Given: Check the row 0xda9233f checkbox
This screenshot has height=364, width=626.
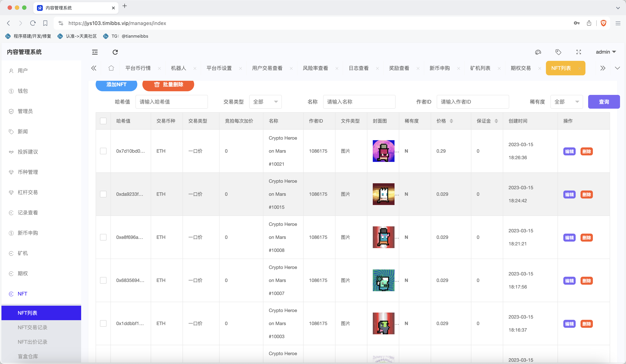Looking at the screenshot, I should (x=103, y=194).
